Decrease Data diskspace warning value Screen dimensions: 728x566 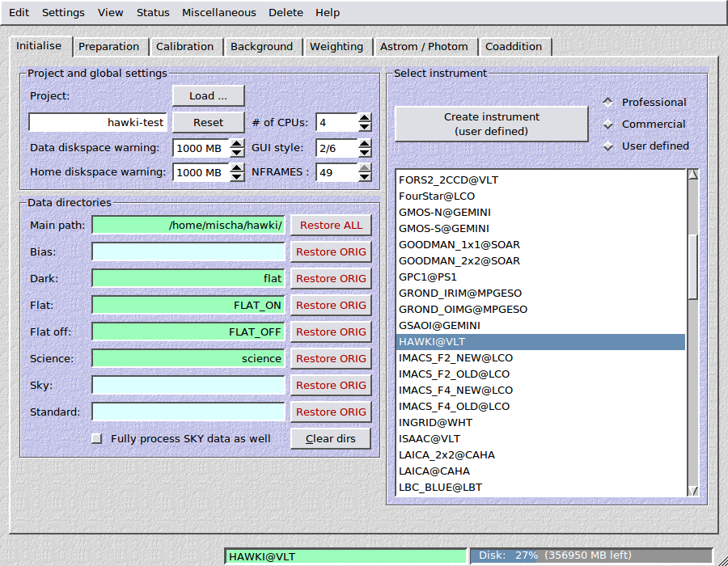[x=237, y=152]
